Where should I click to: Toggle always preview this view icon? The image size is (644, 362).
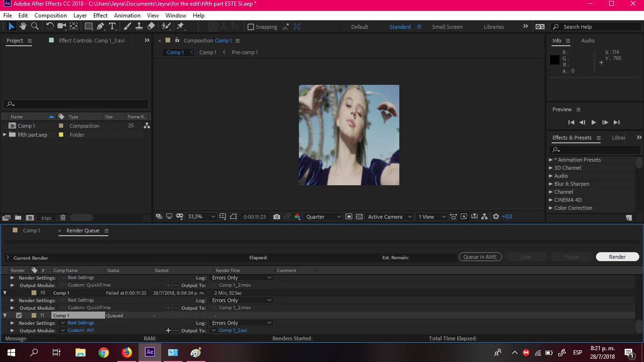159,217
